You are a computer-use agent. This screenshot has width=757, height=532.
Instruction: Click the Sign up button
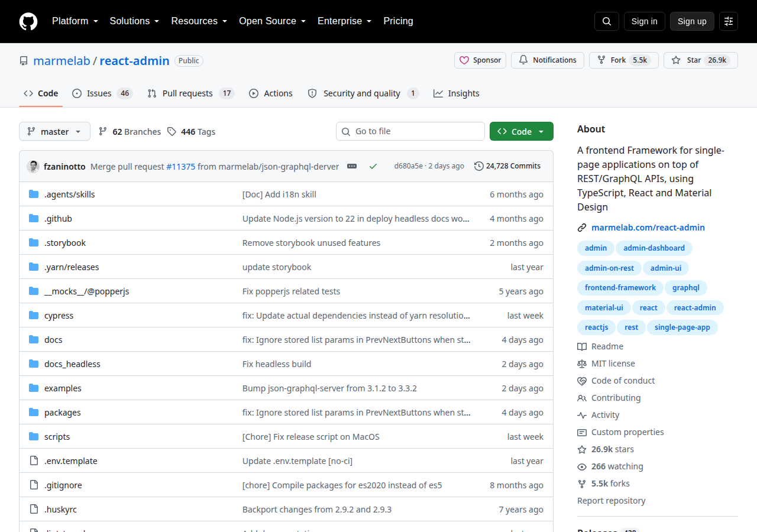(x=692, y=21)
